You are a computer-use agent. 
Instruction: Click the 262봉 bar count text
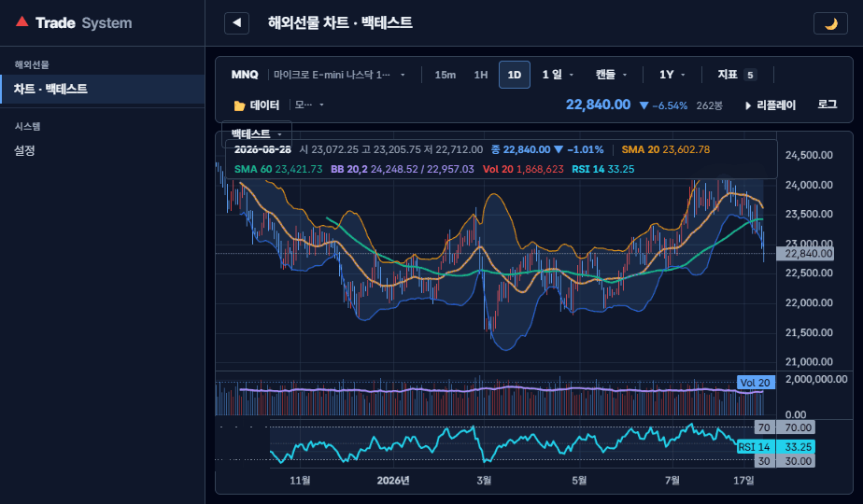click(x=710, y=105)
